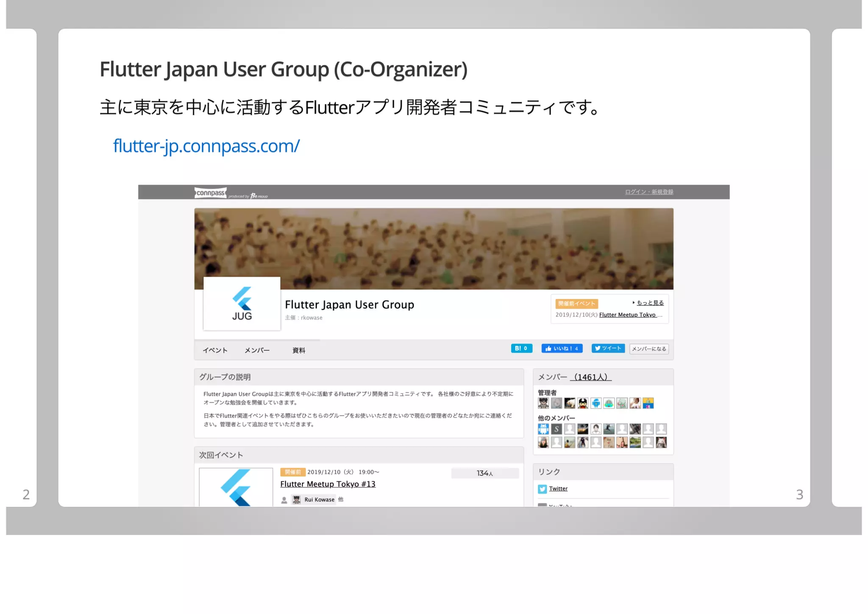Click the 'S' member avatar
The height and width of the screenshot is (614, 868).
point(556,429)
